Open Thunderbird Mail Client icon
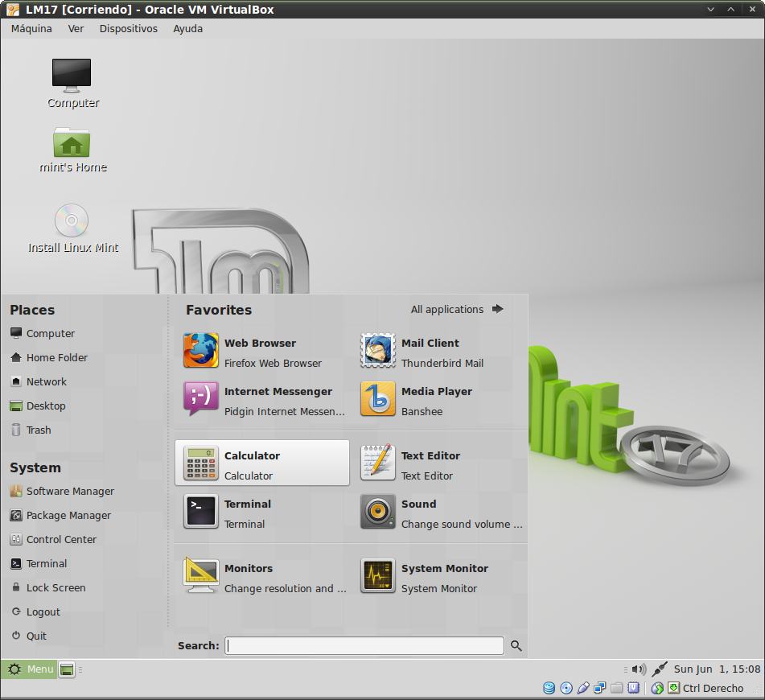The height and width of the screenshot is (700, 765). tap(377, 352)
